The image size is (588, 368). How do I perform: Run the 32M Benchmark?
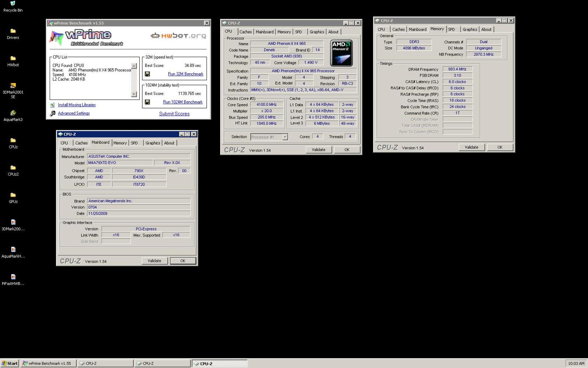tap(186, 74)
